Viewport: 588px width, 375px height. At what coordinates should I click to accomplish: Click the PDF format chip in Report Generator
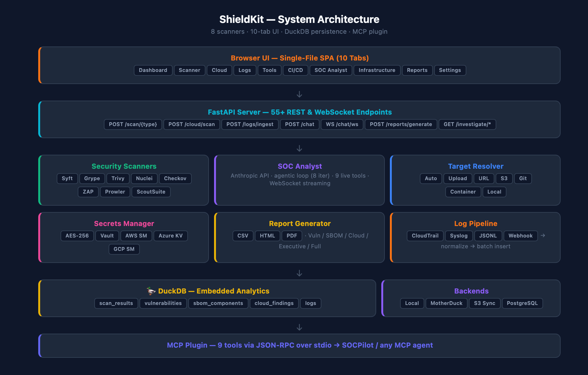click(292, 236)
